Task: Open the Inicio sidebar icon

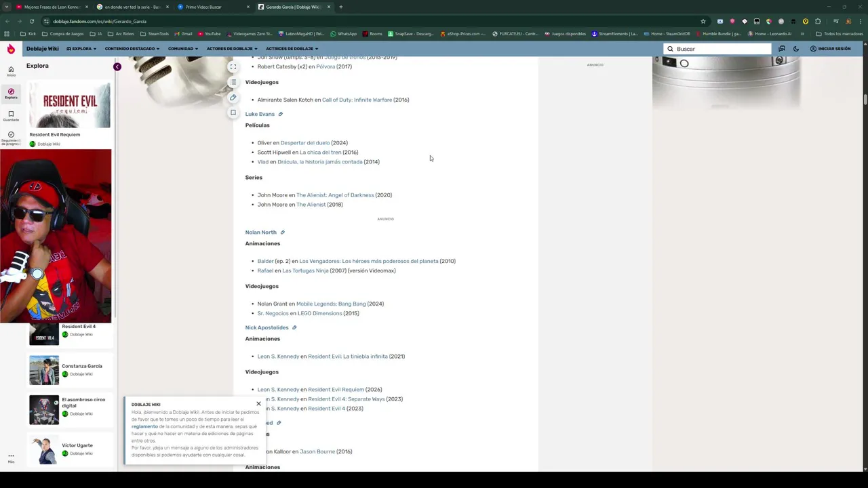Action: coord(11,70)
